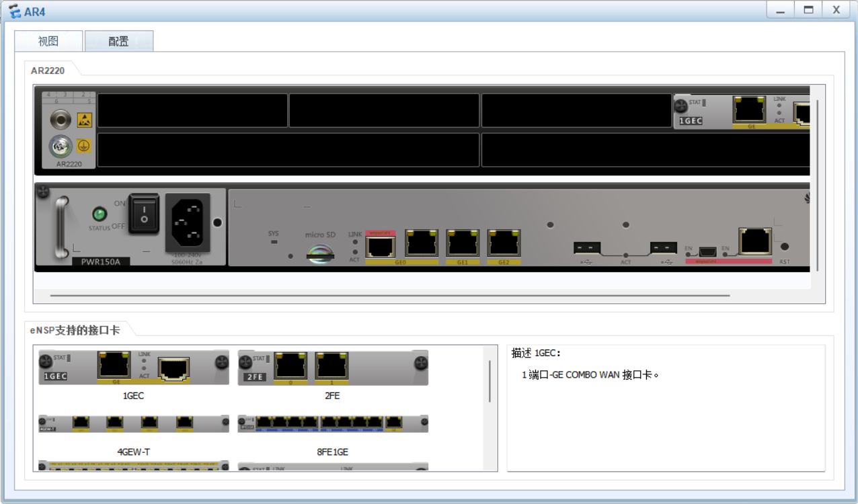Image resolution: width=858 pixels, height=504 pixels.
Task: Click the lower-right empty slot
Action: pyautogui.click(x=646, y=149)
